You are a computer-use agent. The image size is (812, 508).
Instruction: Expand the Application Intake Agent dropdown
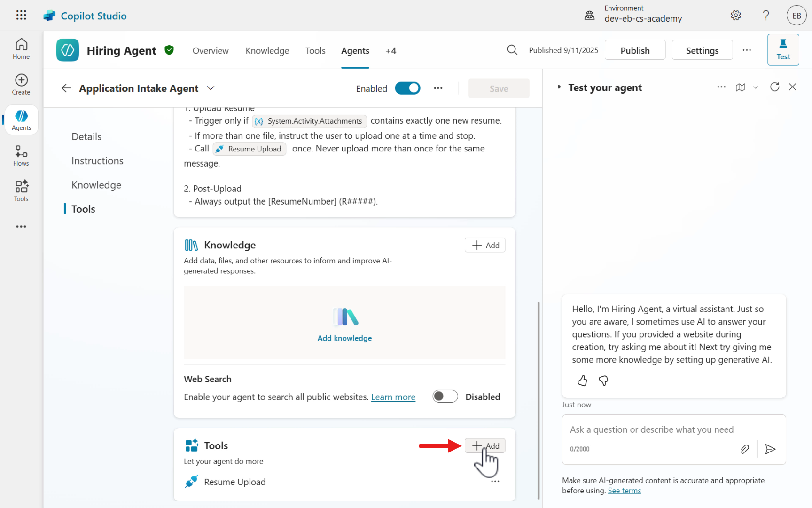pos(211,88)
